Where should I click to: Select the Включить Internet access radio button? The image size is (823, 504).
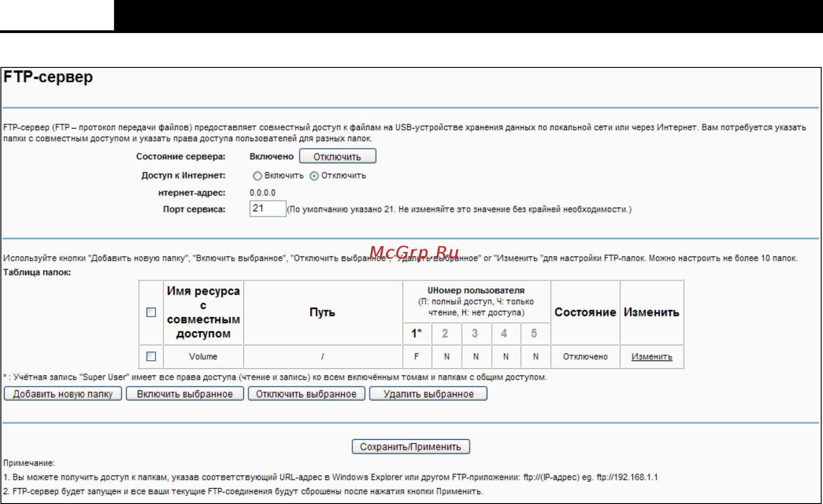(257, 176)
